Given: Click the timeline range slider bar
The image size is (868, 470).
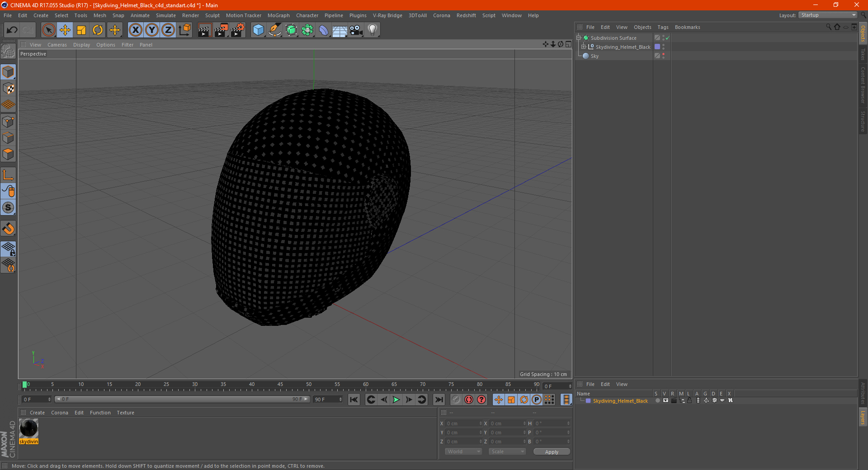Looking at the screenshot, I should 182,399.
